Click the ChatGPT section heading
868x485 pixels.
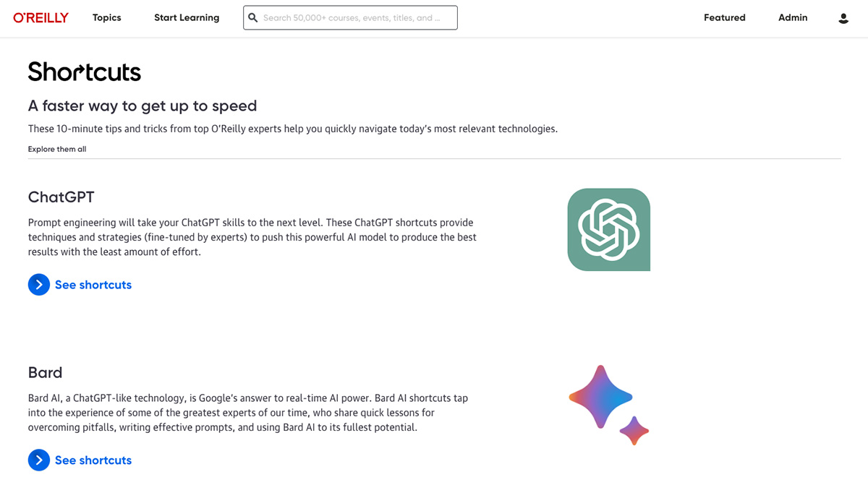pos(61,197)
